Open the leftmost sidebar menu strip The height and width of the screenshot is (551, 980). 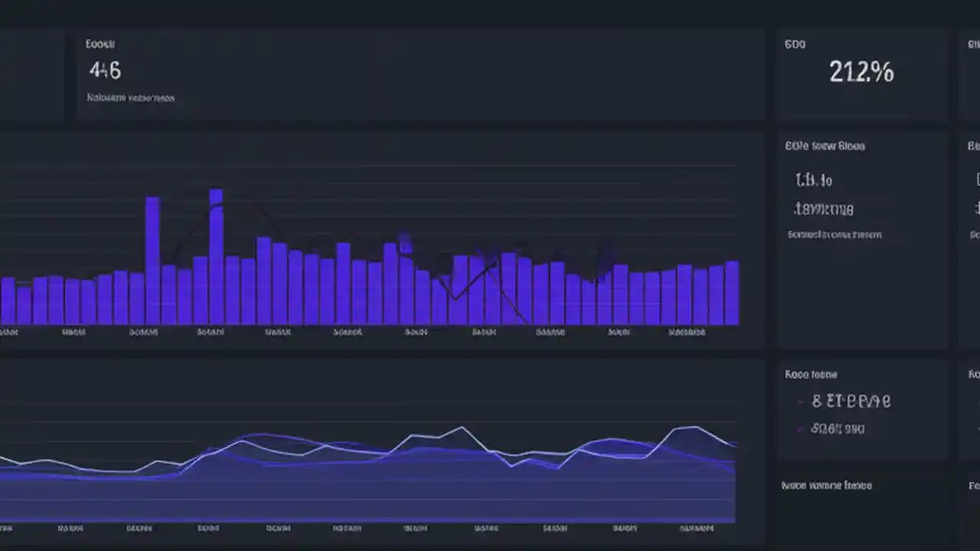tap(32, 73)
